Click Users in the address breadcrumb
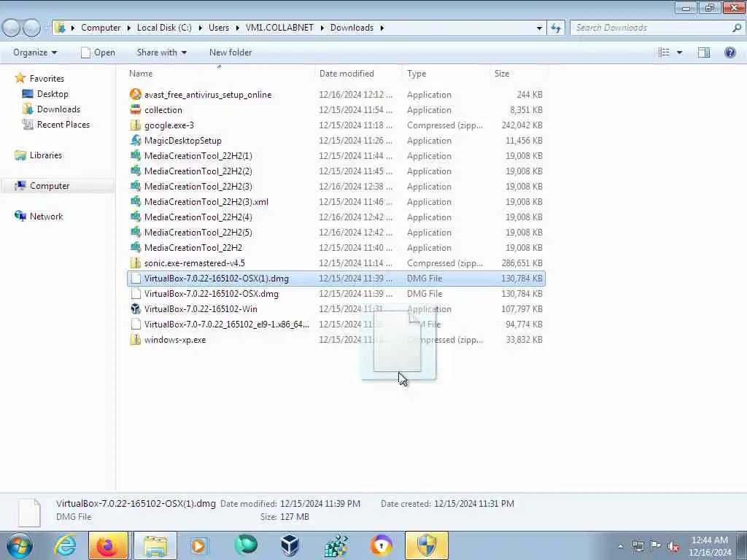 219,28
